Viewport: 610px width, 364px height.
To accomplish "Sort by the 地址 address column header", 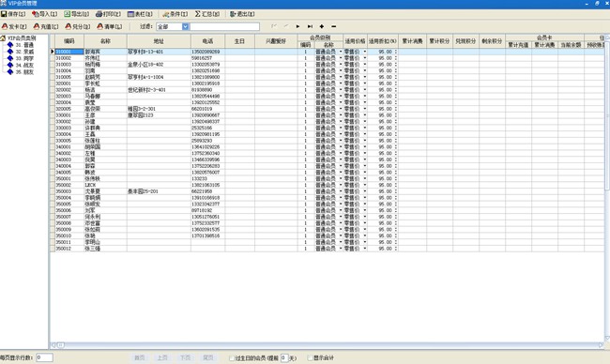I will (159, 41).
